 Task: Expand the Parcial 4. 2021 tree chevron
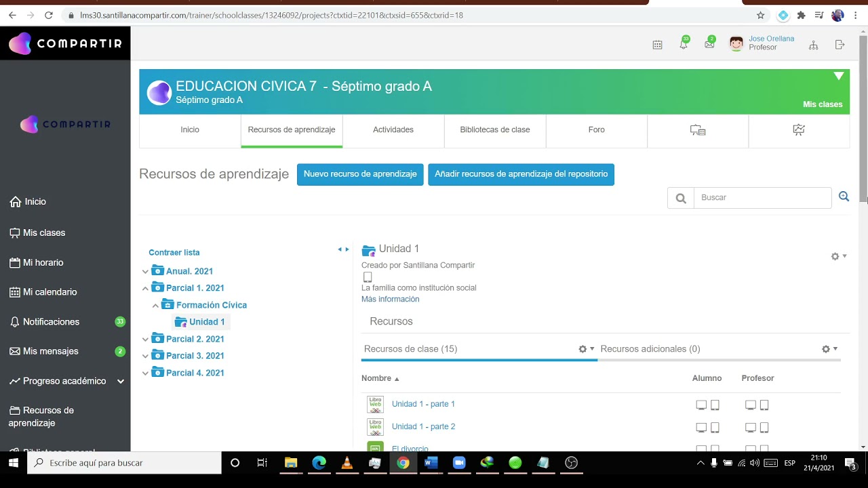(x=145, y=373)
